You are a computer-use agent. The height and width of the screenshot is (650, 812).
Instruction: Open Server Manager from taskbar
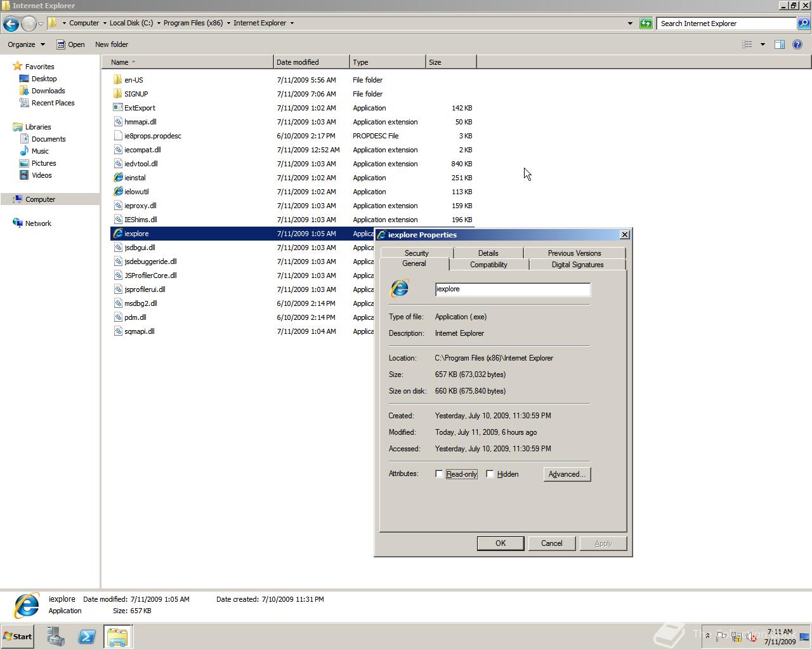[x=56, y=637]
